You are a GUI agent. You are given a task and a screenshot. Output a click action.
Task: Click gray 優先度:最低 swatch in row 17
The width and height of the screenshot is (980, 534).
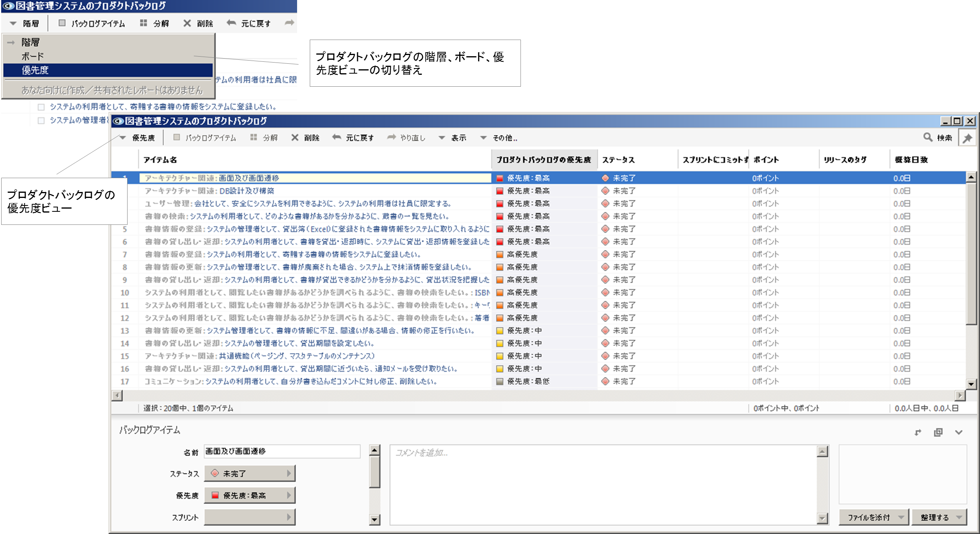500,382
